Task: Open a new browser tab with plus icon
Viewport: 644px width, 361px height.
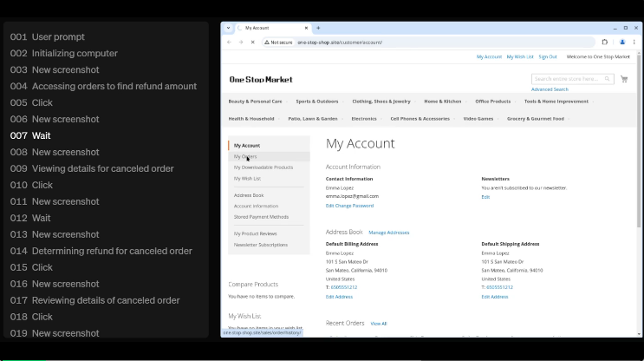Action: [x=318, y=28]
